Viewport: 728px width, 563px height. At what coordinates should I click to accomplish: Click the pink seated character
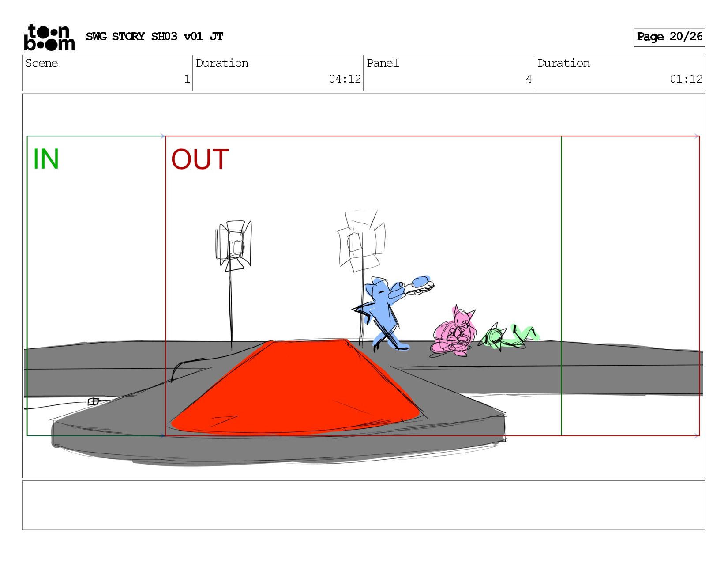[x=454, y=331]
